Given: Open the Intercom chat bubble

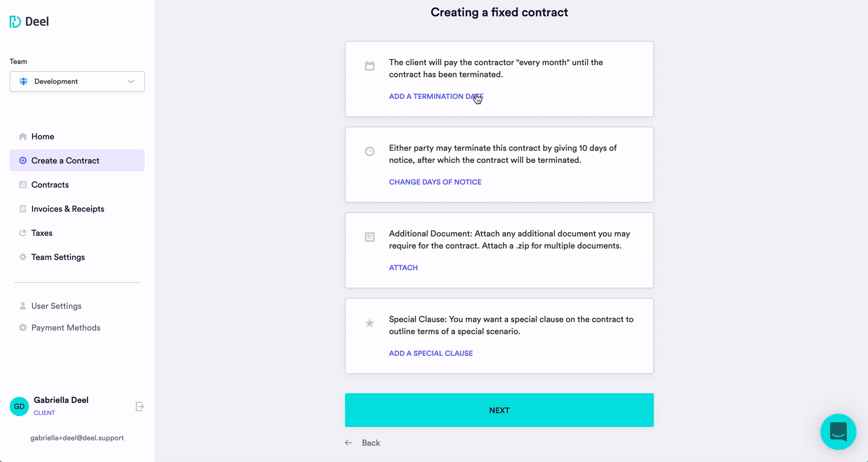Looking at the screenshot, I should 838,432.
